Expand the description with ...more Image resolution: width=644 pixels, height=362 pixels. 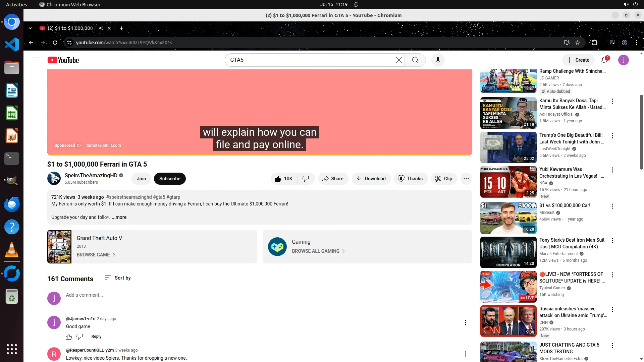[119, 217]
